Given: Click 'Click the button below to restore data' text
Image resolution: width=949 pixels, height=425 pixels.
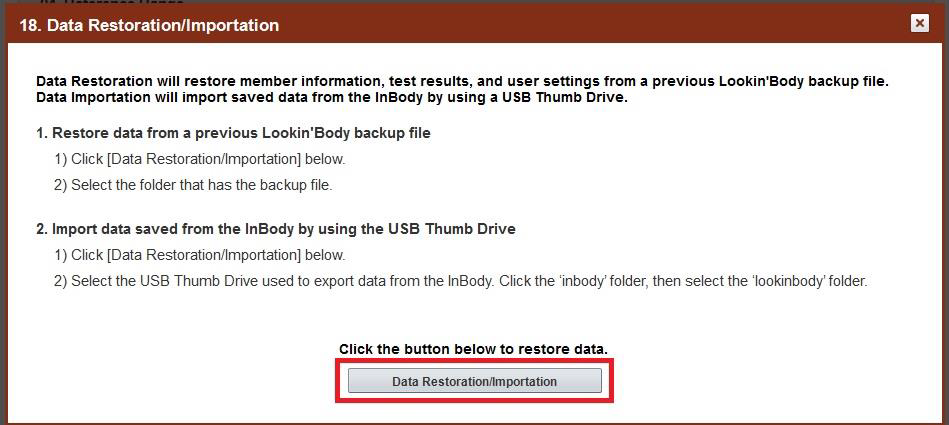Looking at the screenshot, I should (x=473, y=349).
